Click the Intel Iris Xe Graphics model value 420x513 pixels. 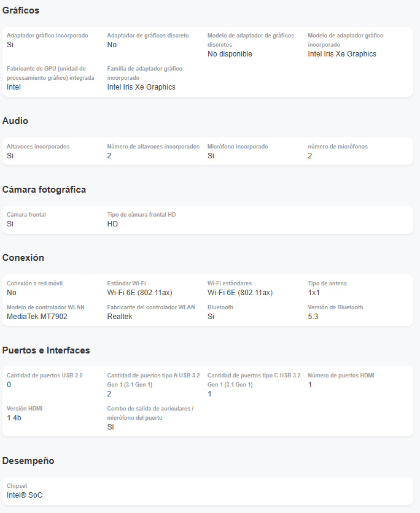[342, 54]
